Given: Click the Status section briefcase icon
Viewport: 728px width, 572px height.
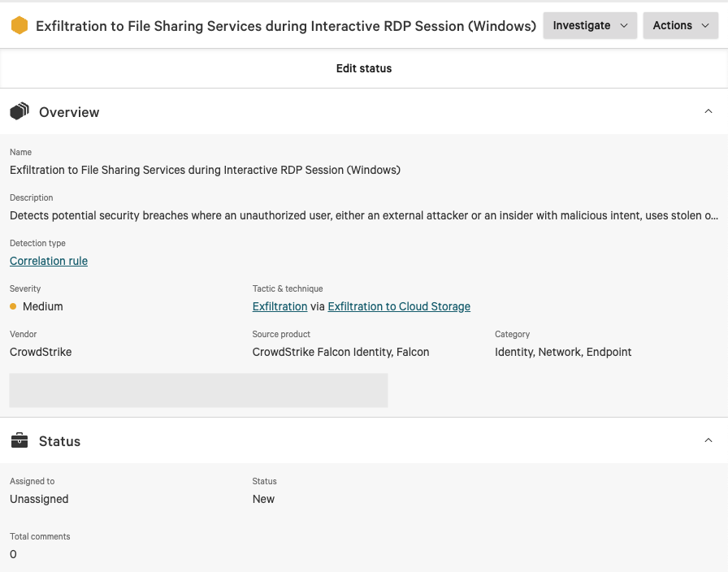Looking at the screenshot, I should [x=19, y=440].
